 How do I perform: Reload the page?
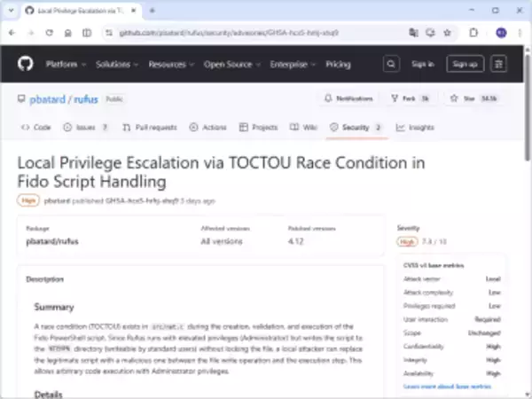[50, 33]
